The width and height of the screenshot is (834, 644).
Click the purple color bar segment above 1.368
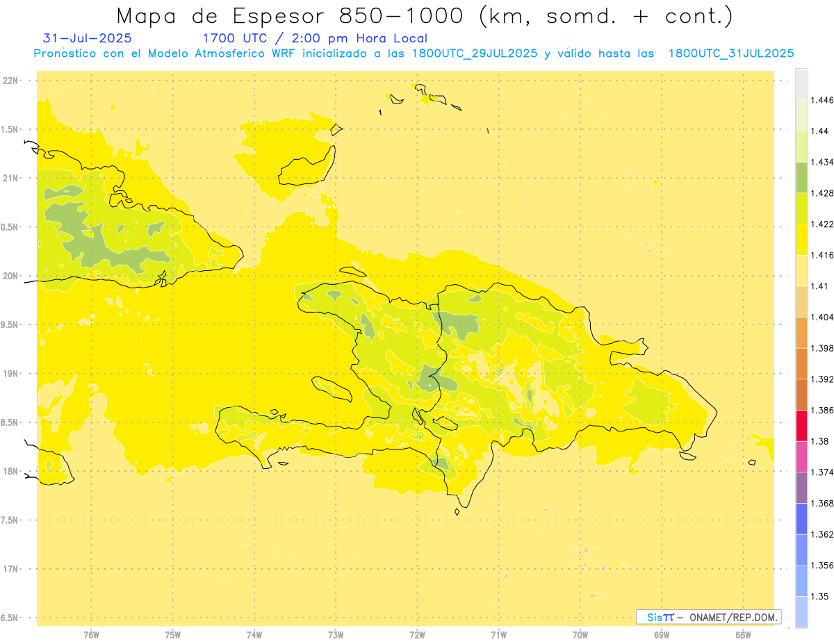801,488
